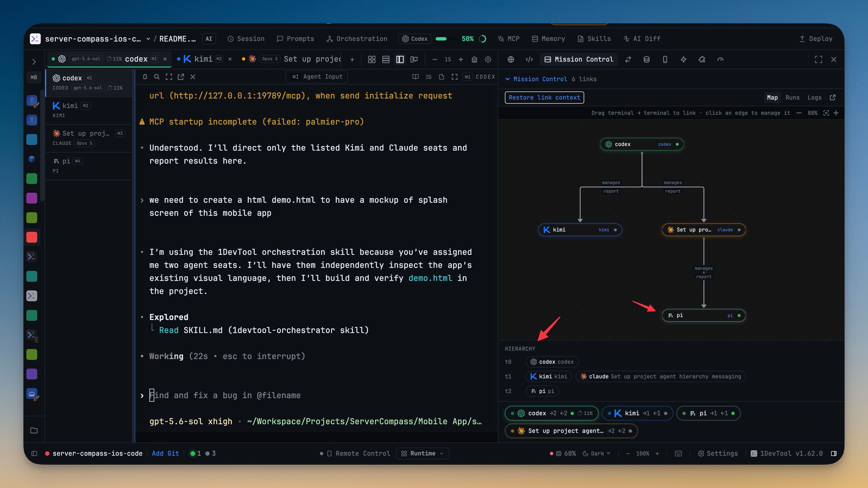Open the MCP menu item
This screenshot has width=868, height=488.
tap(509, 39)
